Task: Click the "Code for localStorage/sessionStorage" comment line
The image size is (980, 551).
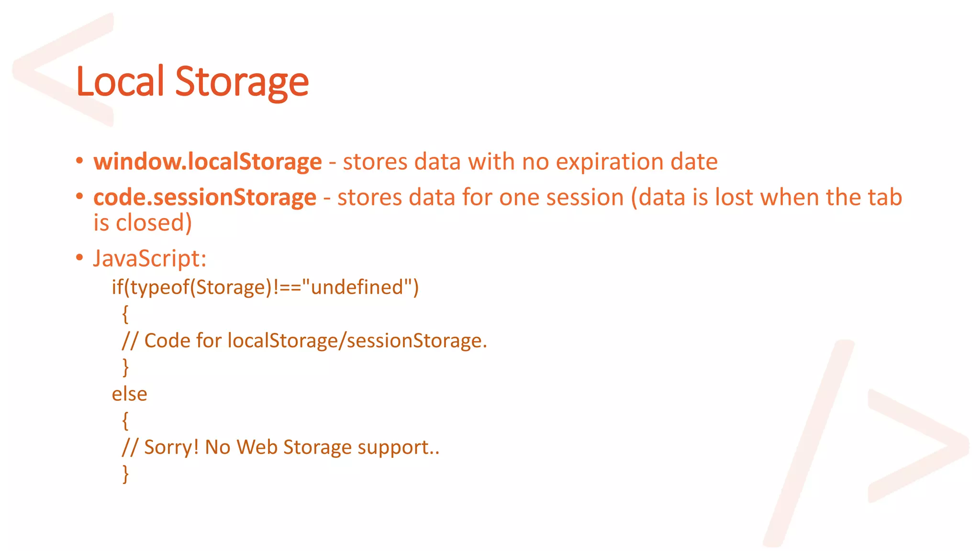Action: click(304, 341)
